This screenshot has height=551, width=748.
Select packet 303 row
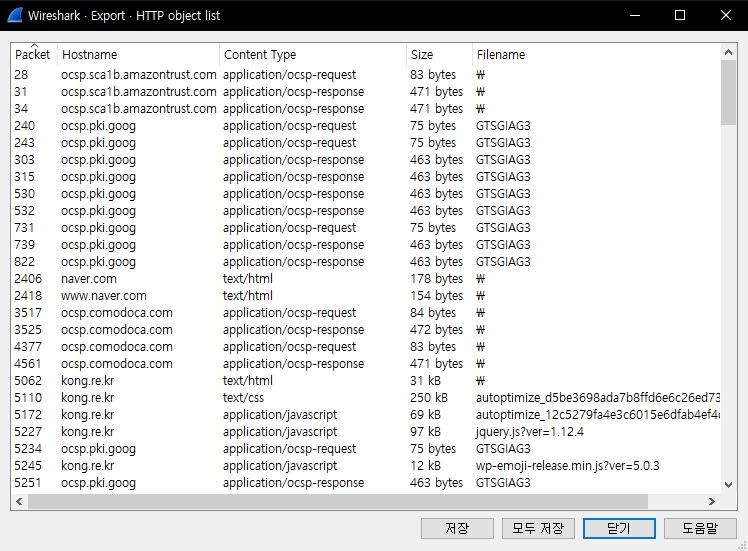pos(366,160)
